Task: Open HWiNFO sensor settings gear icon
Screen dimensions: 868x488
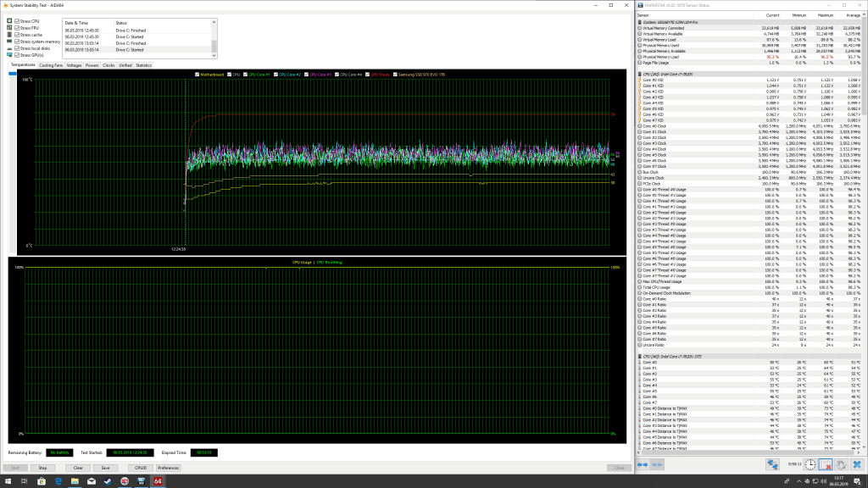Action: pos(843,464)
